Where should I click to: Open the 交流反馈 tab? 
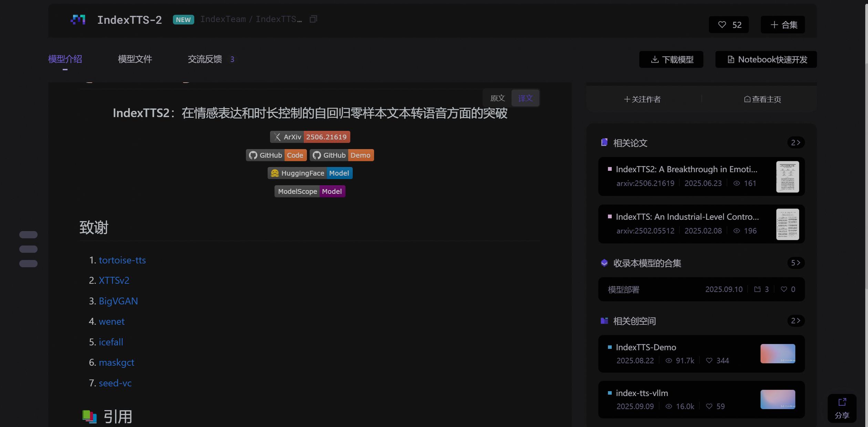(x=205, y=59)
